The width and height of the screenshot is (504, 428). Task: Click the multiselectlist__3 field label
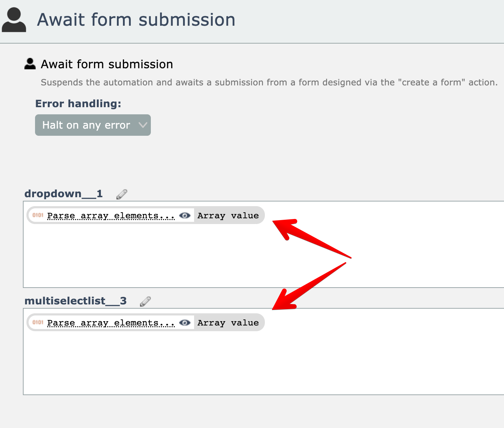click(x=75, y=301)
